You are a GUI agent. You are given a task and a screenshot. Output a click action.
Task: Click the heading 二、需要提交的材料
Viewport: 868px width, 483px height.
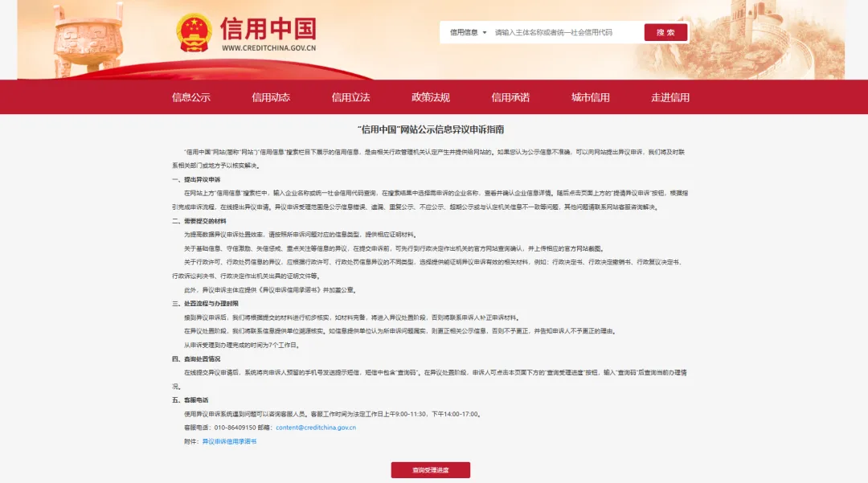pos(199,221)
